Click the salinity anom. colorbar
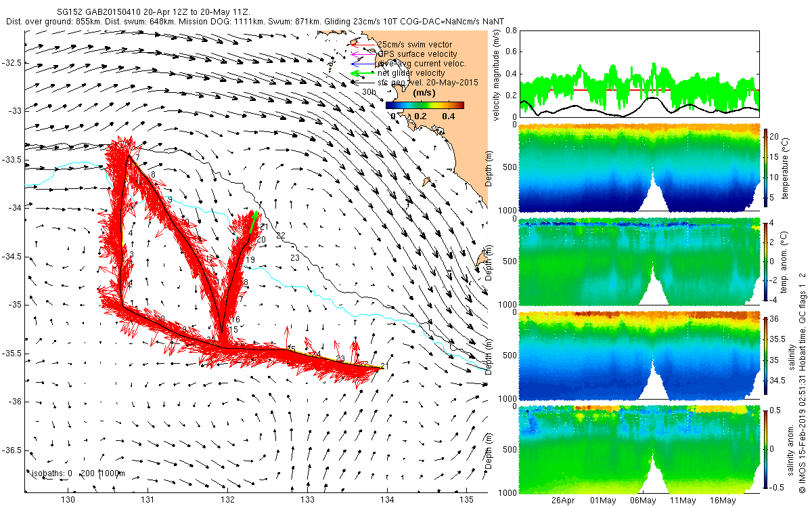Screen dimensions: 812x508 pos(767,448)
